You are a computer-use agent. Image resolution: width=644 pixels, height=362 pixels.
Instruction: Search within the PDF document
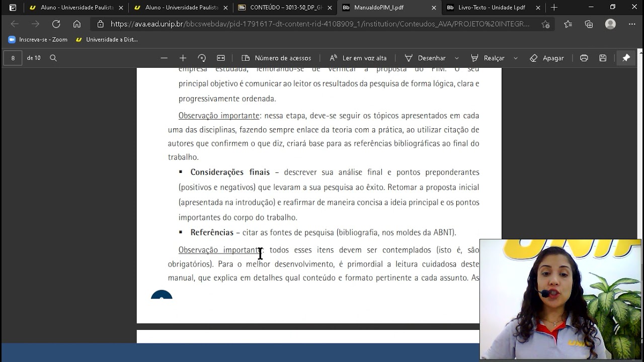point(53,58)
